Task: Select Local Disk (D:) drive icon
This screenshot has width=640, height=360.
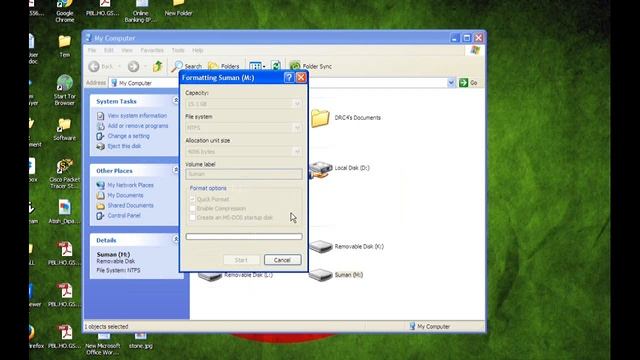Action: coord(321,169)
